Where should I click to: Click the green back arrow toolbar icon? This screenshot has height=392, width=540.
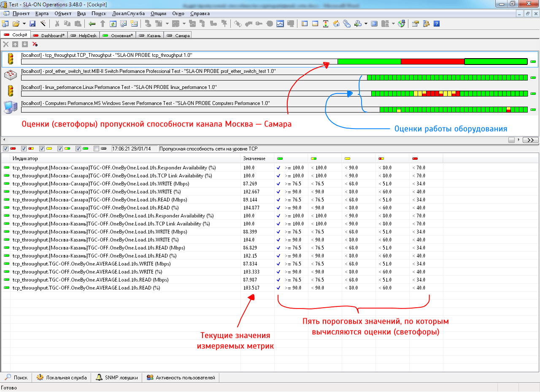click(x=92, y=24)
